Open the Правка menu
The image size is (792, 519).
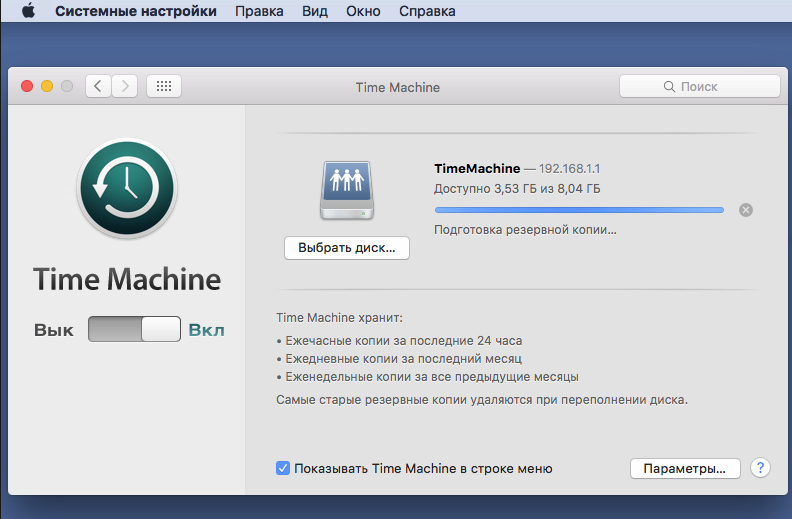pos(259,12)
